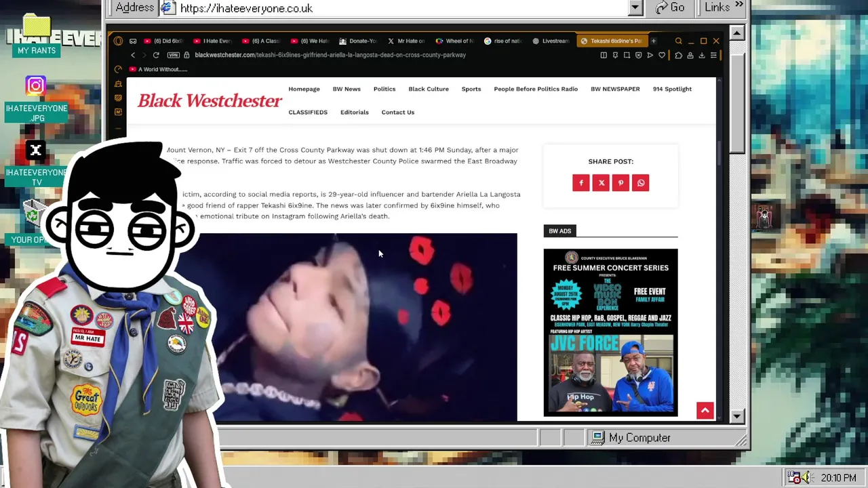Screen dimensions: 868x488
Task: Click the padlock site info icon
Action: pyautogui.click(x=186, y=55)
